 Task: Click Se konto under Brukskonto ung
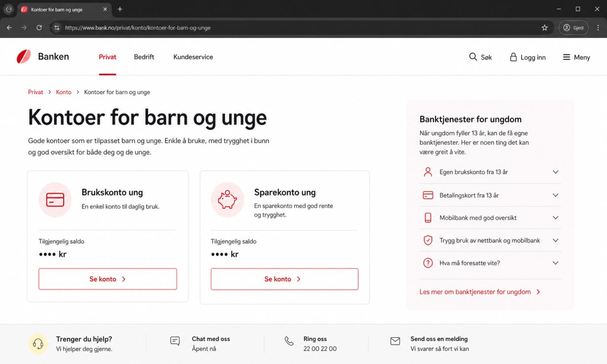108,279
